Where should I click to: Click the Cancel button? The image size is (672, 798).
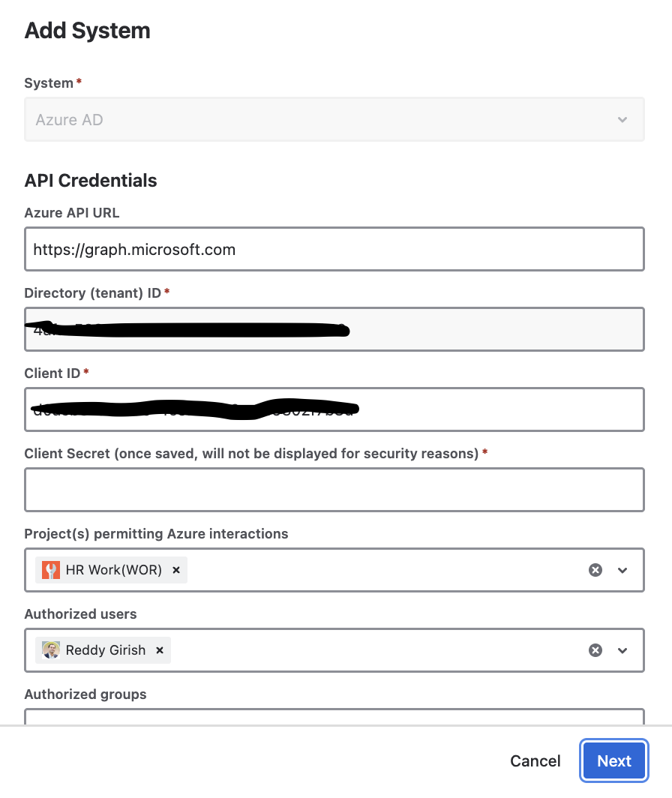coord(535,760)
